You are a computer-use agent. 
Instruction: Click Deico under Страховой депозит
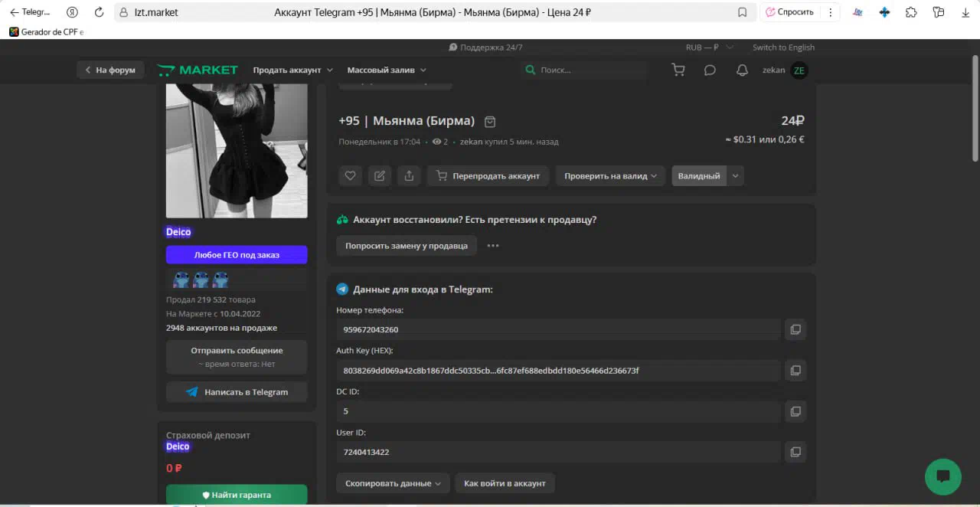coord(178,446)
